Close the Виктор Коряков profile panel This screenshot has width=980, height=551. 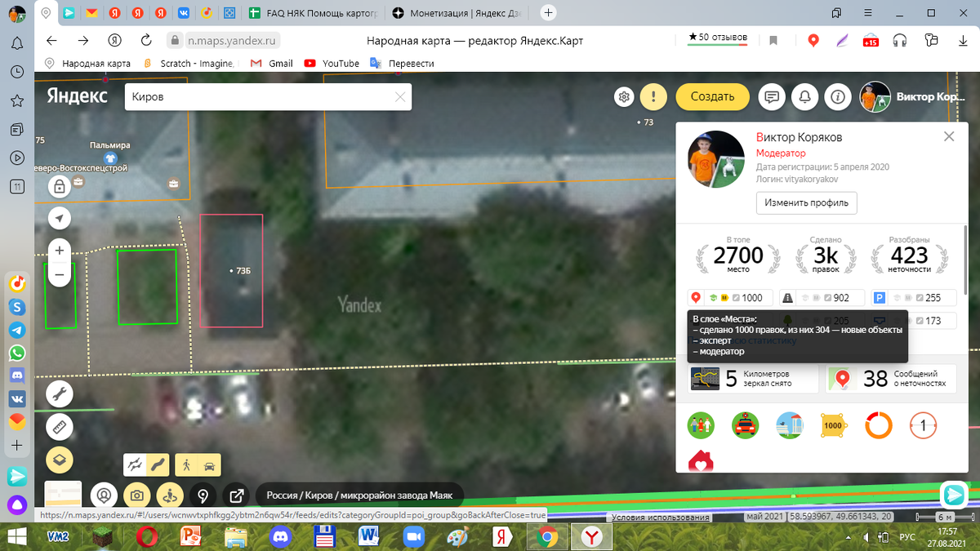[949, 137]
